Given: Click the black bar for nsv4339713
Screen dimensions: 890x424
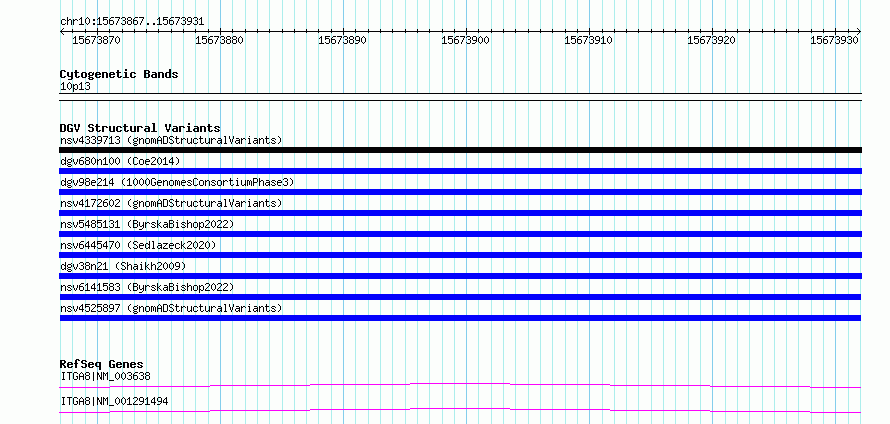Looking at the screenshot, I should 461,150.
